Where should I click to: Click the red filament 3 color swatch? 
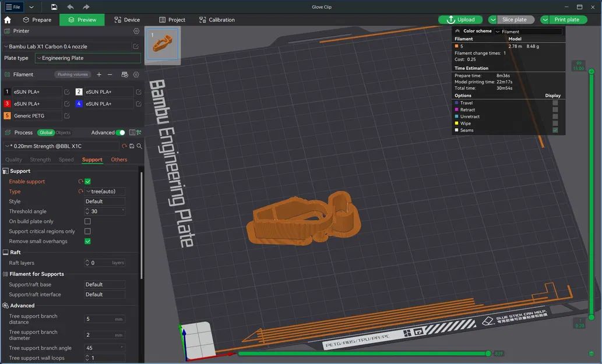pos(7,104)
